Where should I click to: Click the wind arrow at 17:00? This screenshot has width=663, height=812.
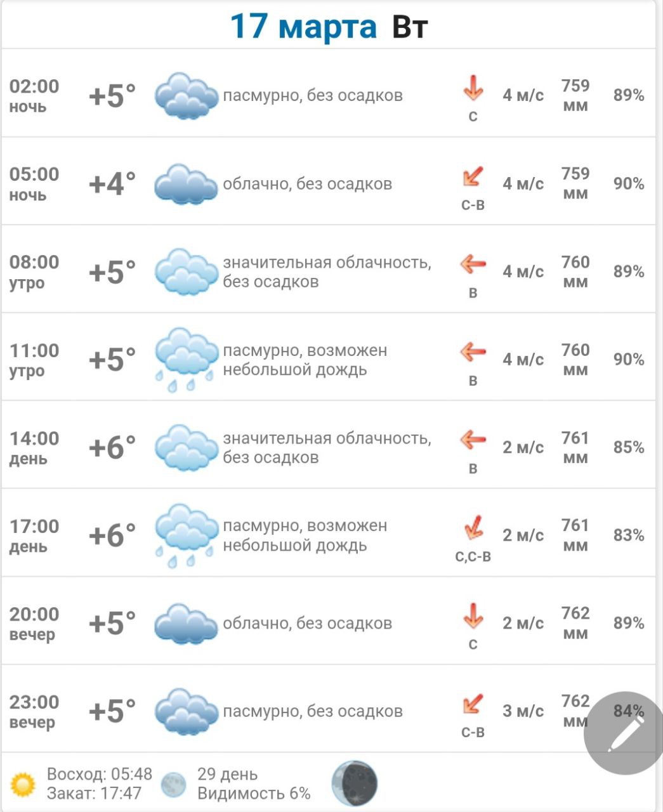[473, 528]
